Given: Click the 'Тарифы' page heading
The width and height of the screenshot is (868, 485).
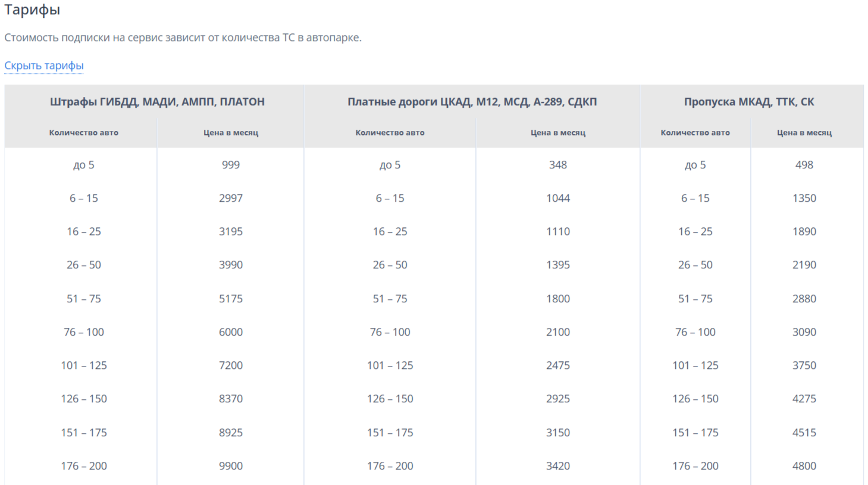Looking at the screenshot, I should click(x=32, y=10).
